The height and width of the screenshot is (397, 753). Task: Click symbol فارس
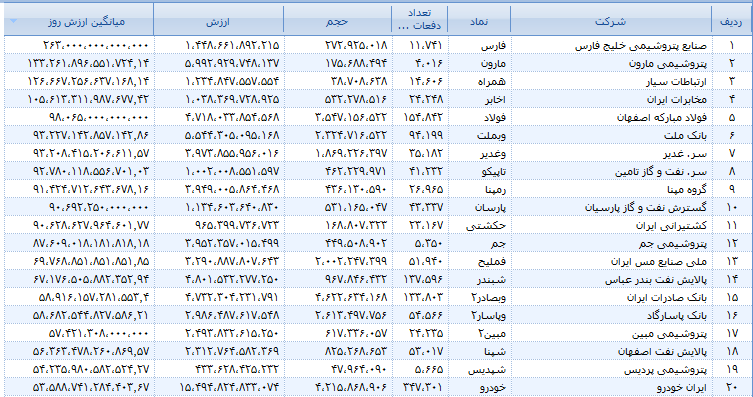493,46
